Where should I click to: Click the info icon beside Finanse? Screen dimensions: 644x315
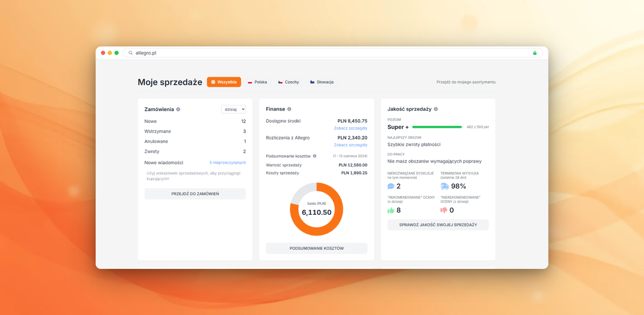coord(289,109)
